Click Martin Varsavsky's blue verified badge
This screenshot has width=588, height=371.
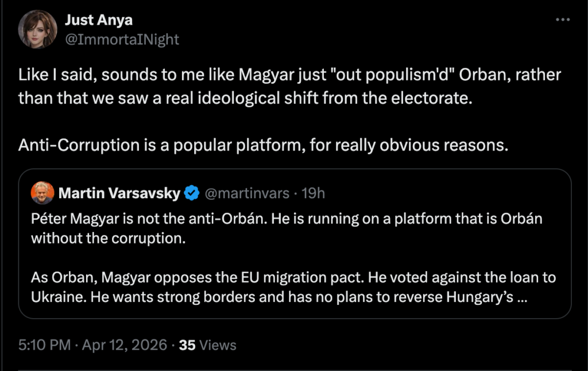[x=192, y=193]
